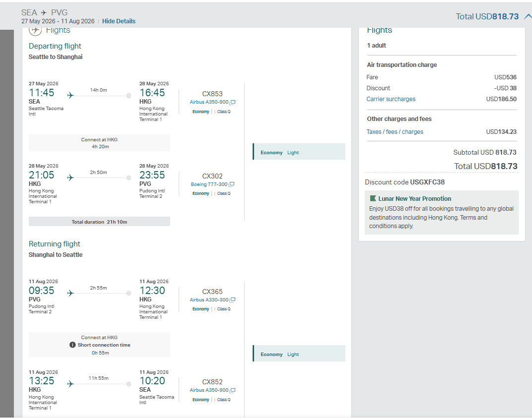Click the popup icon next to Boeing 777-300
The height and width of the screenshot is (418, 532).
tap(232, 184)
